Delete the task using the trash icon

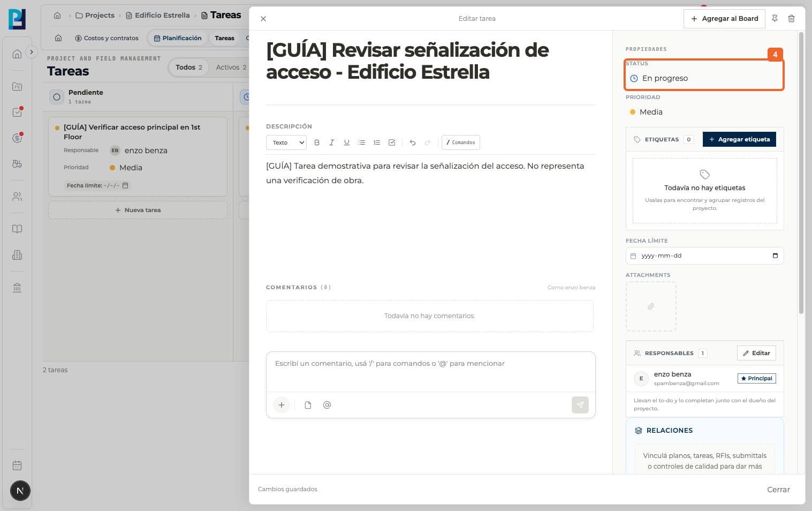(792, 19)
